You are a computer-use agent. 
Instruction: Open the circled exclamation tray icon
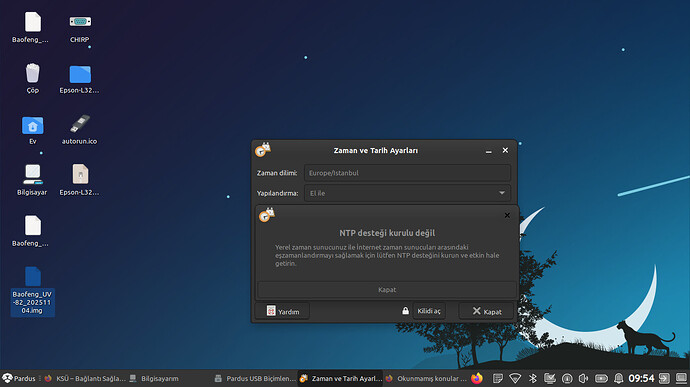[567, 378]
